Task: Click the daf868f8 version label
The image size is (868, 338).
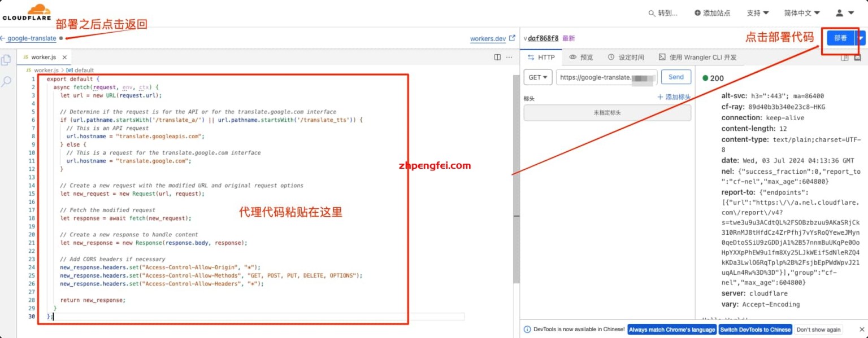Action: click(542, 38)
